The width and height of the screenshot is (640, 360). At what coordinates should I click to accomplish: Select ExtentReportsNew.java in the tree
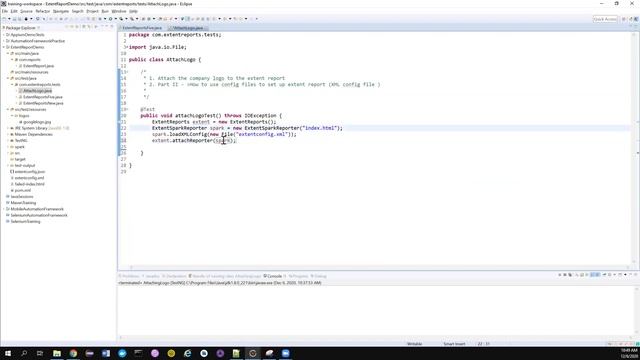coord(43,103)
